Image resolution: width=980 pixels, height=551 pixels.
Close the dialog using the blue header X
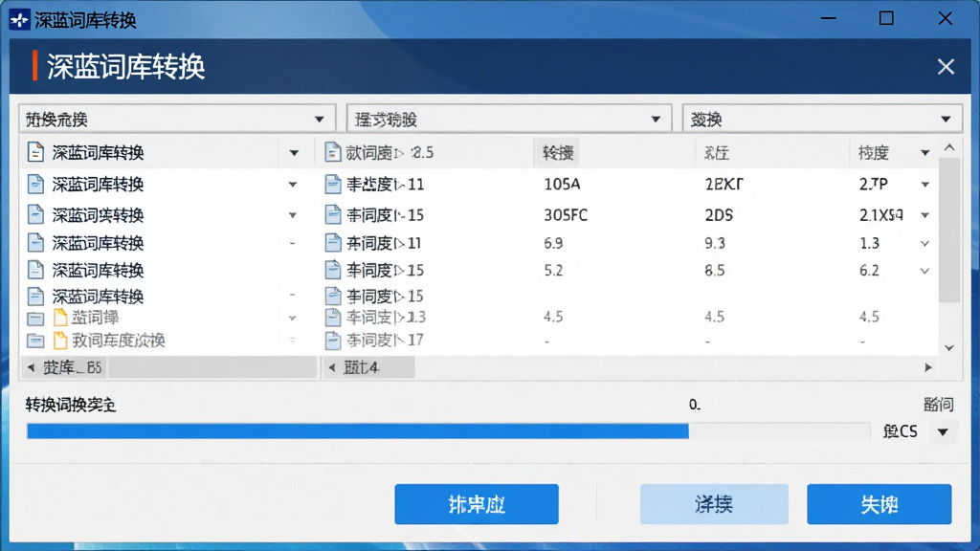pos(946,66)
